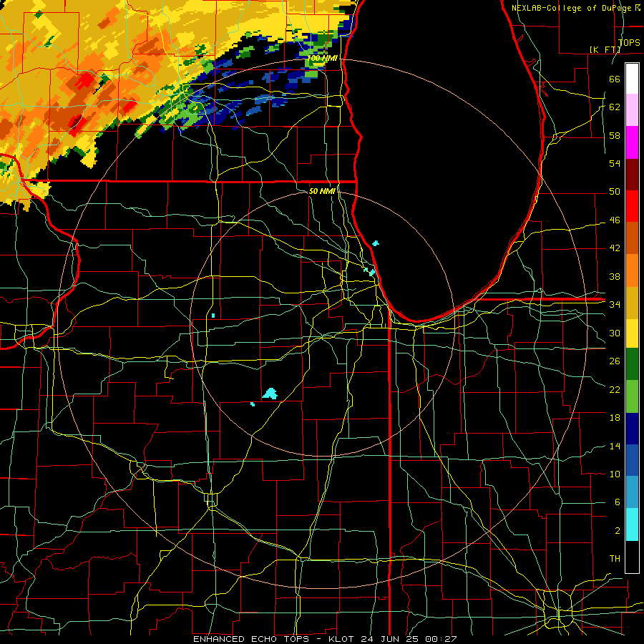Click the 10 legend scale value
Screen dimensions: 644x644
(615, 474)
